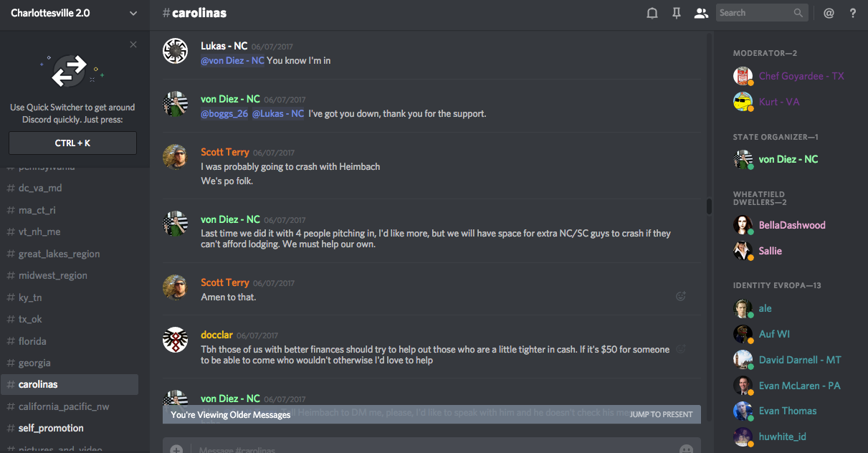Select the midwest_region channel
Image resolution: width=868 pixels, height=453 pixels.
click(53, 275)
